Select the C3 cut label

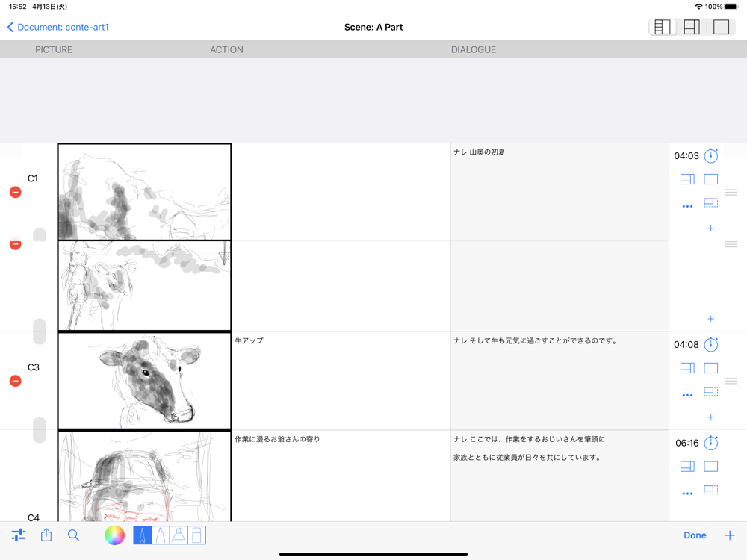34,367
